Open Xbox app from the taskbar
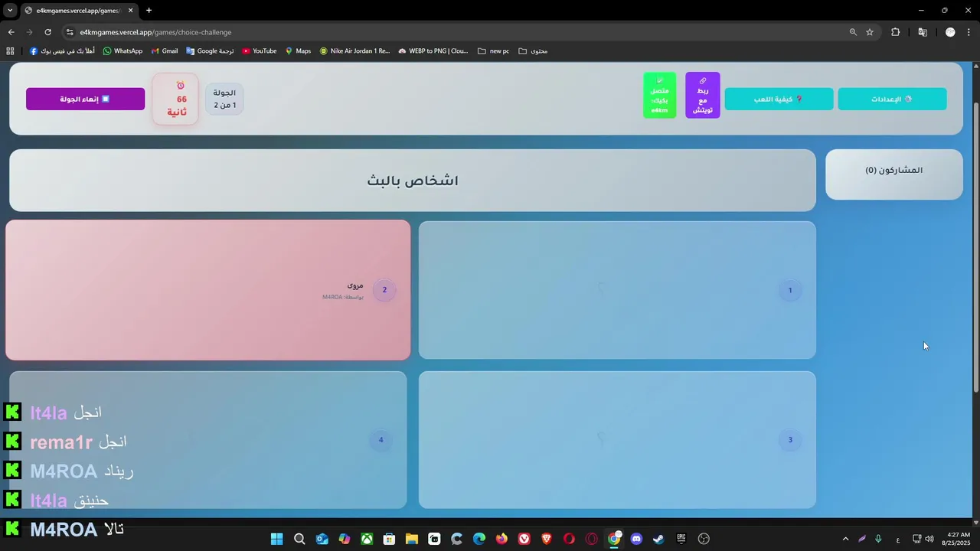Image resolution: width=980 pixels, height=551 pixels. (367, 539)
